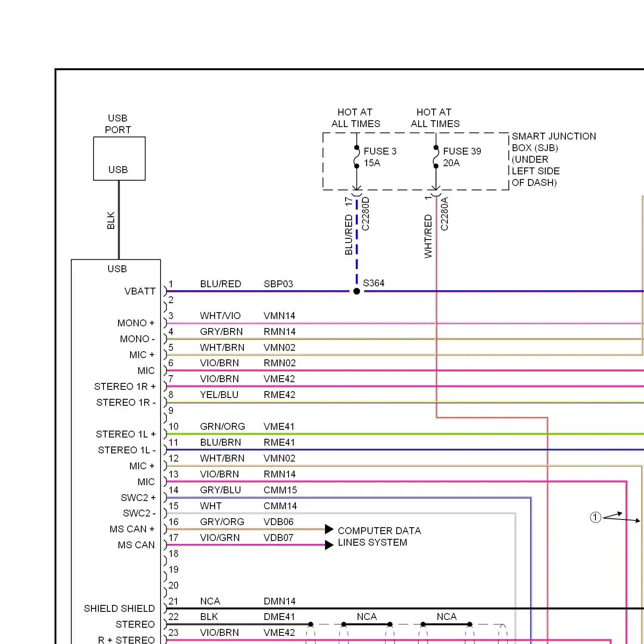Select connector label C2280D

click(365, 214)
